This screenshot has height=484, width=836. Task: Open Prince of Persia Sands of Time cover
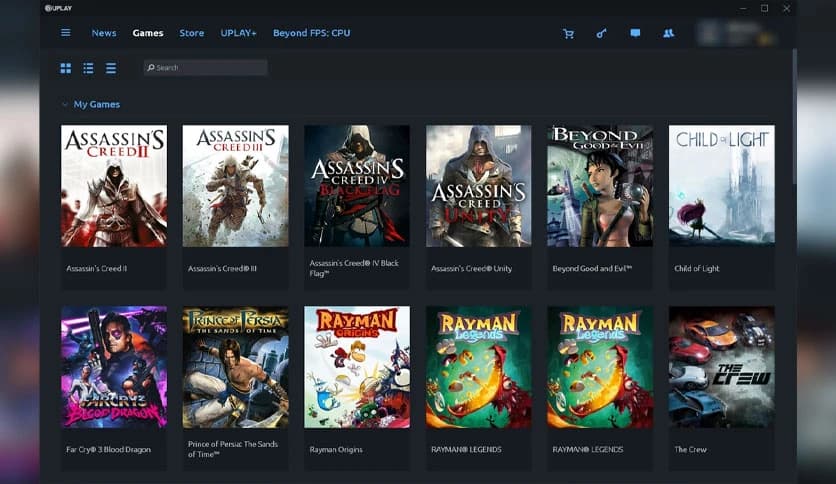pos(235,367)
